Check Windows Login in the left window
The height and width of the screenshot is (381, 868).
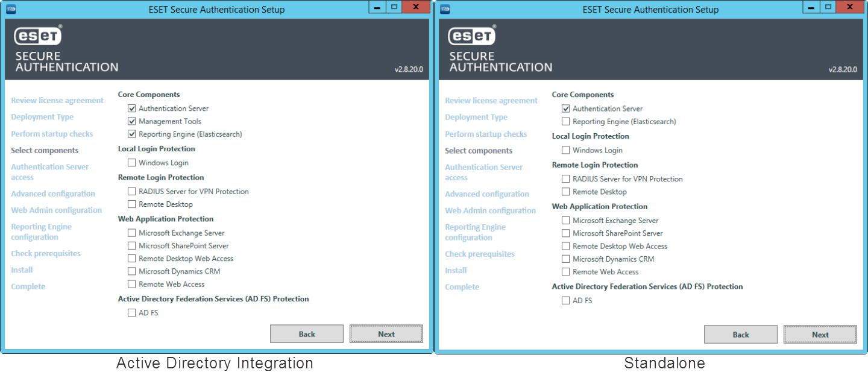point(132,163)
